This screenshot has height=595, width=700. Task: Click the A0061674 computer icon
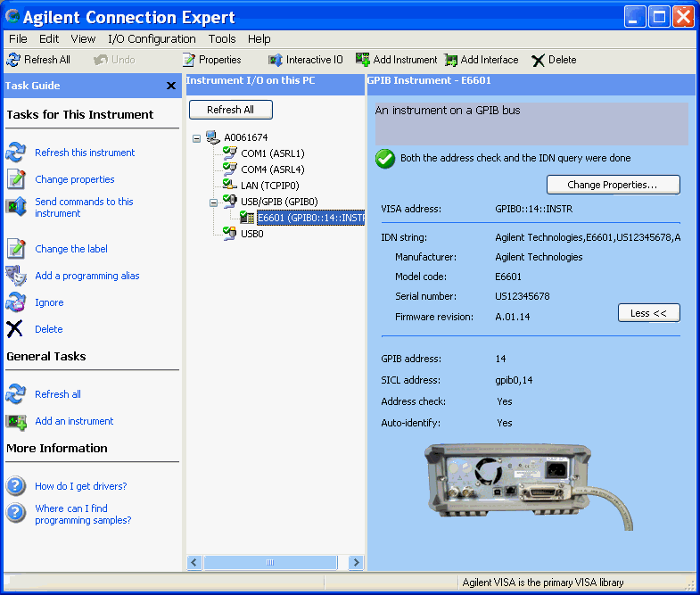click(x=213, y=137)
